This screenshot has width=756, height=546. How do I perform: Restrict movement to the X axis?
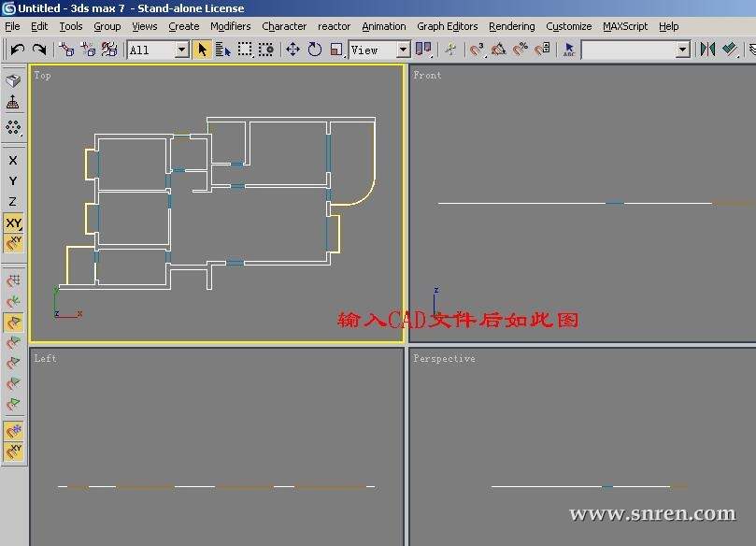[x=13, y=160]
